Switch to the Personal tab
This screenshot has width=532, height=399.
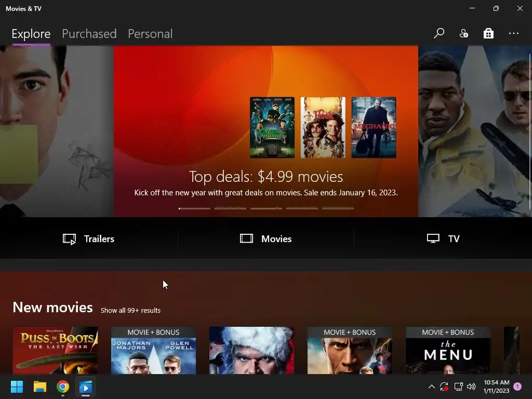[x=150, y=34]
